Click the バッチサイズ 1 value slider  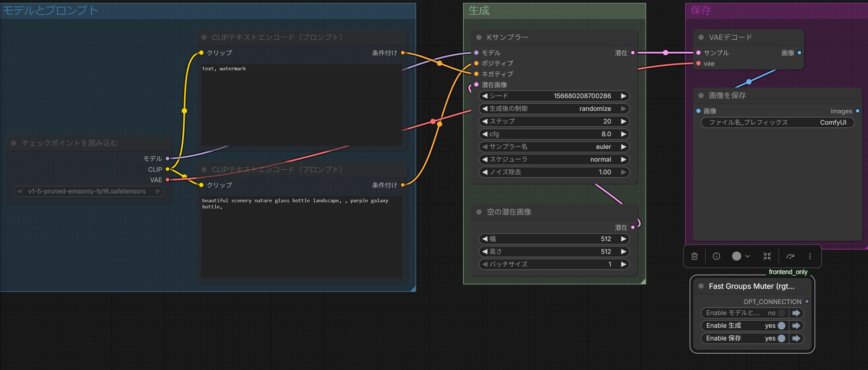click(554, 264)
